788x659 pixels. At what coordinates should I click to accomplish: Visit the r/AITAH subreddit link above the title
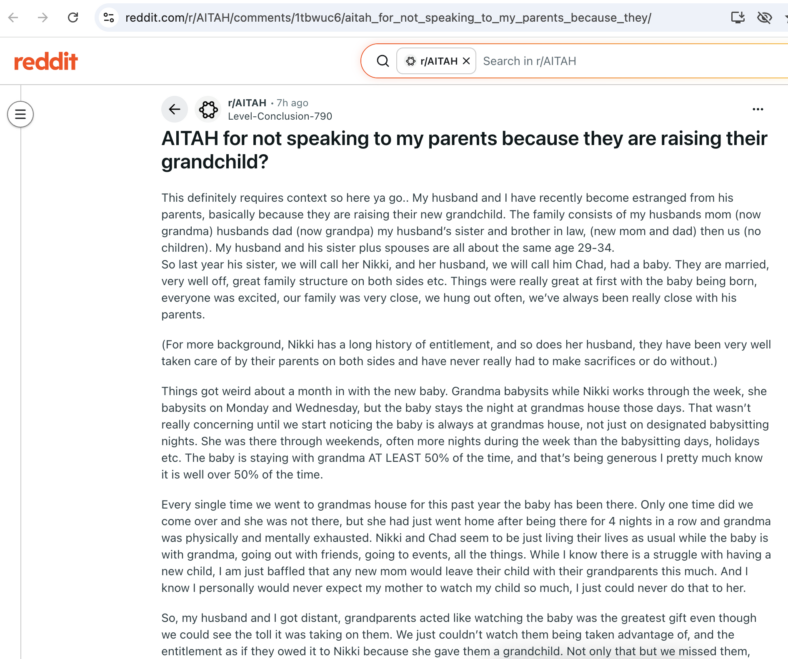pyautogui.click(x=247, y=103)
